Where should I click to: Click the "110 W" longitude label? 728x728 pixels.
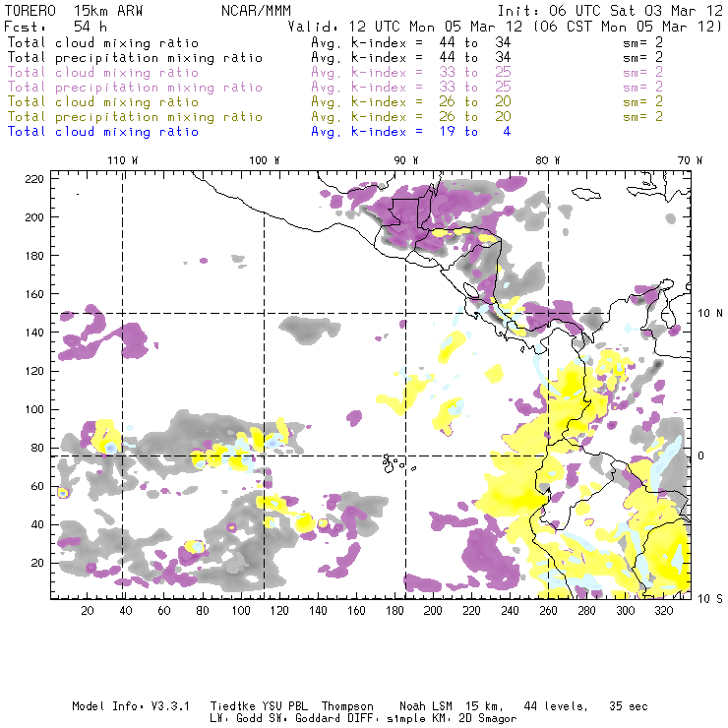click(x=123, y=160)
